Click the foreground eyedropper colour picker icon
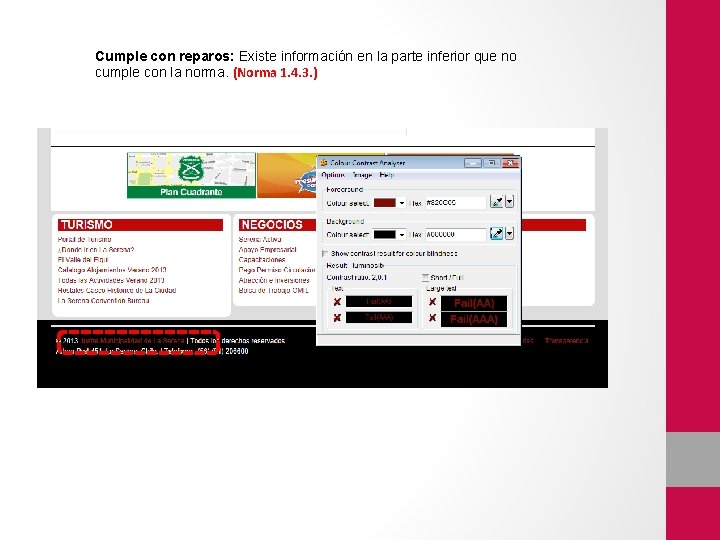The image size is (720, 540). [x=496, y=202]
